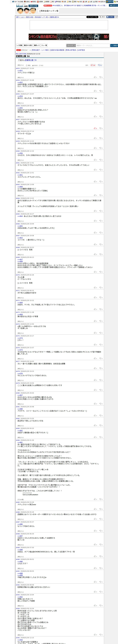This screenshot has height=644, width=118.
Task: Open the スレッド search-type dropdown
Action: (x=71, y=46)
